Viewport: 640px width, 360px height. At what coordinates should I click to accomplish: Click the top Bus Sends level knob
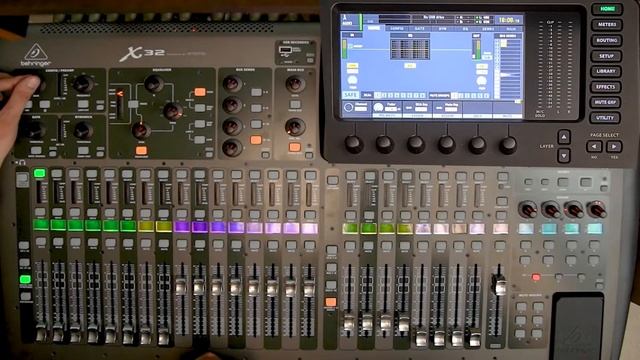232,84
